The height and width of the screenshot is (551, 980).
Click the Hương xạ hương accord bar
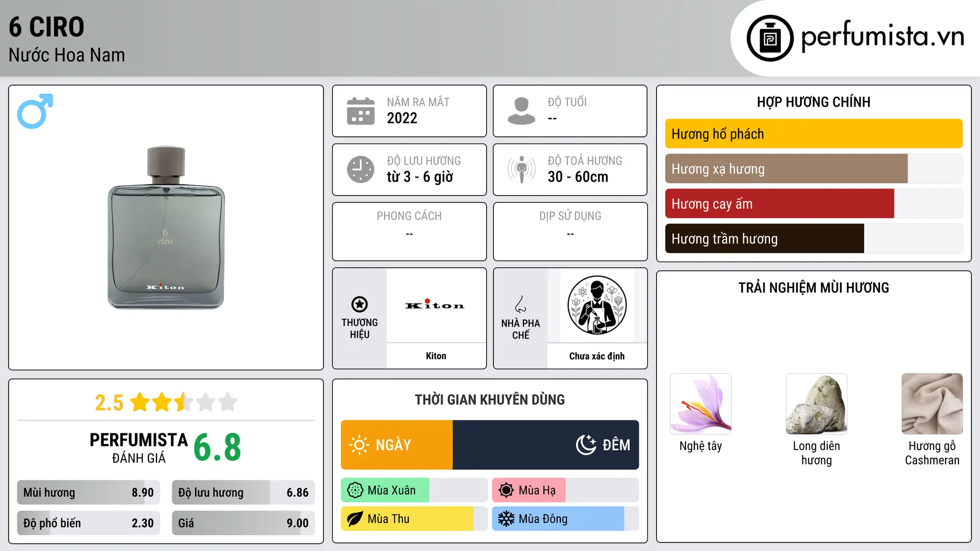tap(814, 169)
